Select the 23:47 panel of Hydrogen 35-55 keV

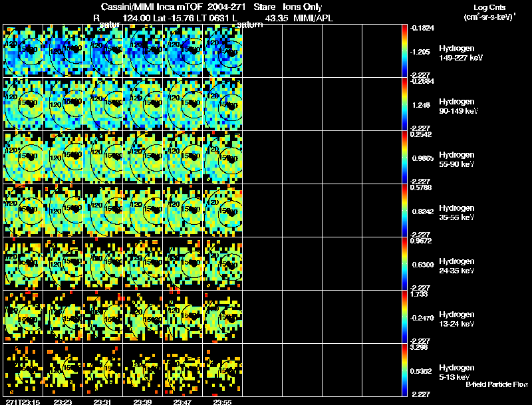tap(182, 211)
